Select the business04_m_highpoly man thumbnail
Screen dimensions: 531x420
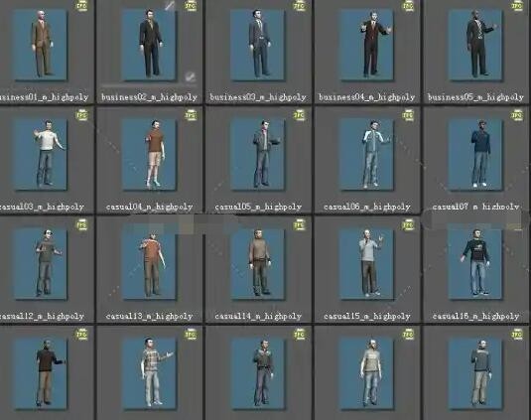367,45
